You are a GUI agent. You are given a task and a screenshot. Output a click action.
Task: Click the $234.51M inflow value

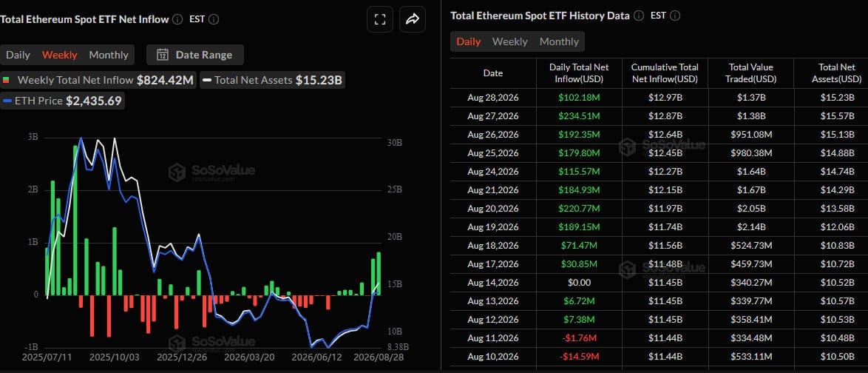click(x=579, y=116)
